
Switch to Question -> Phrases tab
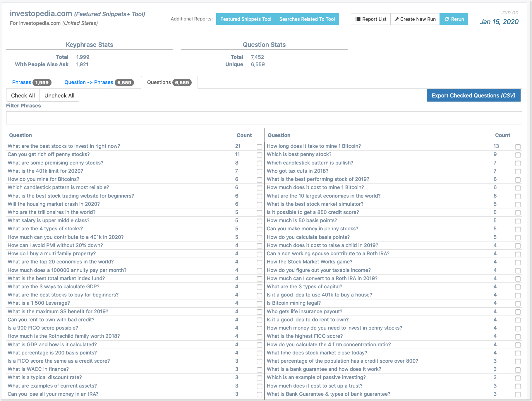tap(99, 82)
